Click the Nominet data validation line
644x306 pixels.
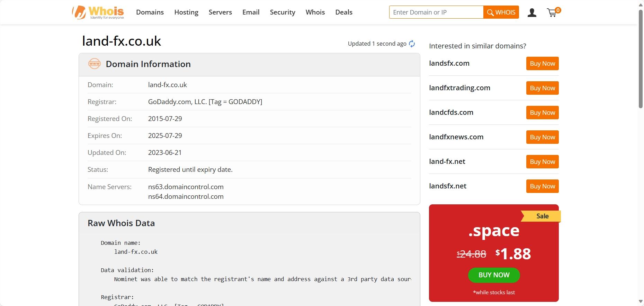[x=262, y=279]
